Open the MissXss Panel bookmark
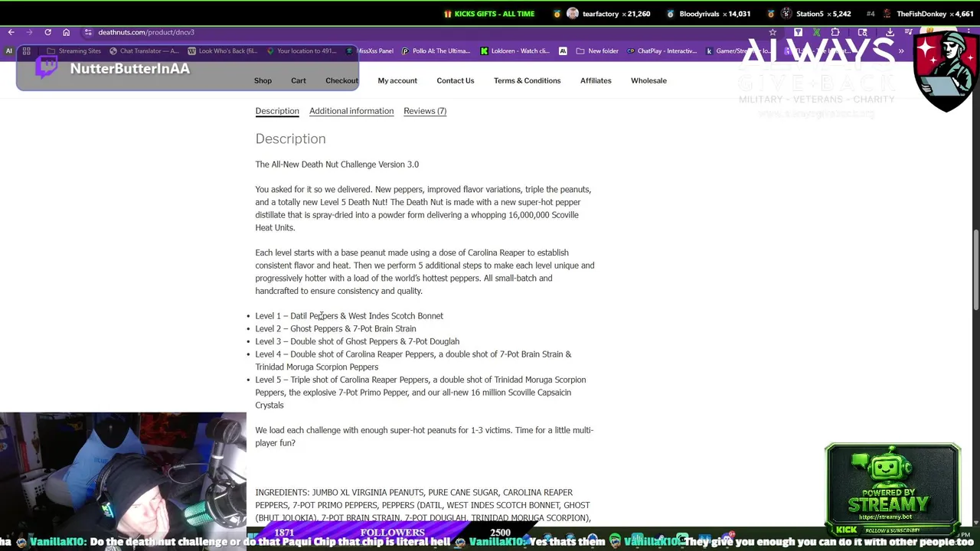Screen dimensions: 980x551 coord(370,51)
